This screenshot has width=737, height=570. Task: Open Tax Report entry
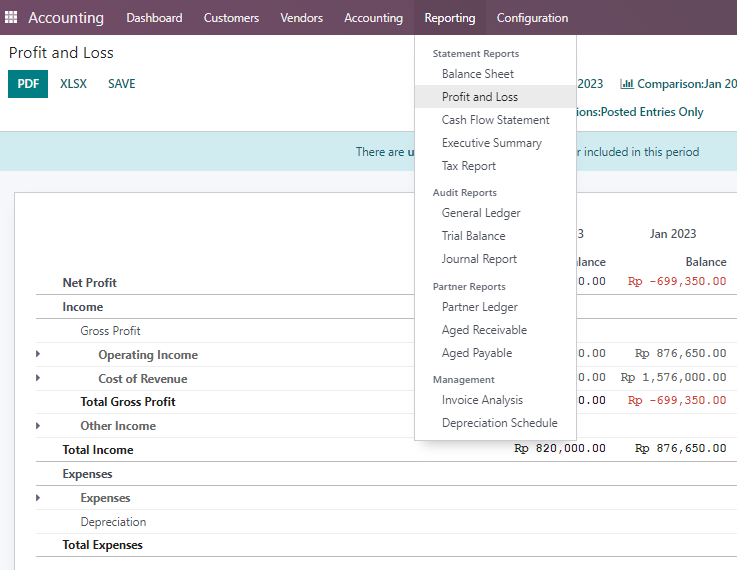tap(495, 166)
